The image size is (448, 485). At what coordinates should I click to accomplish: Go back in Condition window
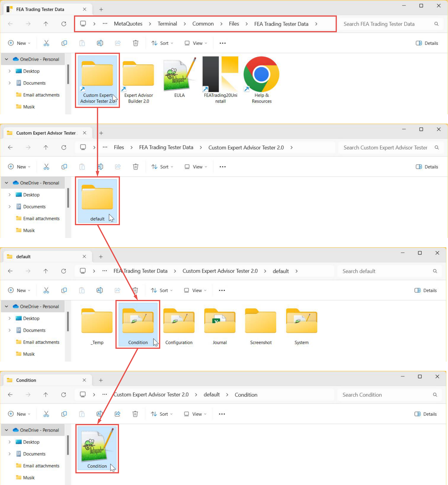coord(10,395)
